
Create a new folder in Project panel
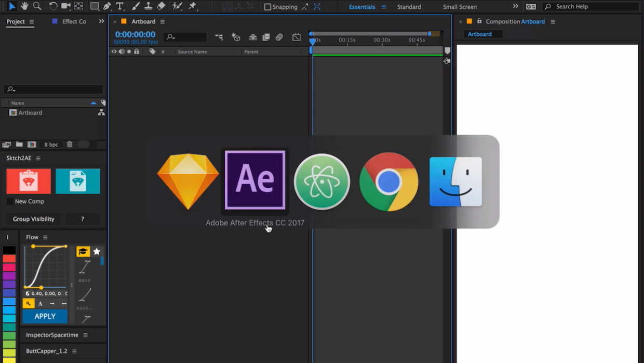pos(19,145)
